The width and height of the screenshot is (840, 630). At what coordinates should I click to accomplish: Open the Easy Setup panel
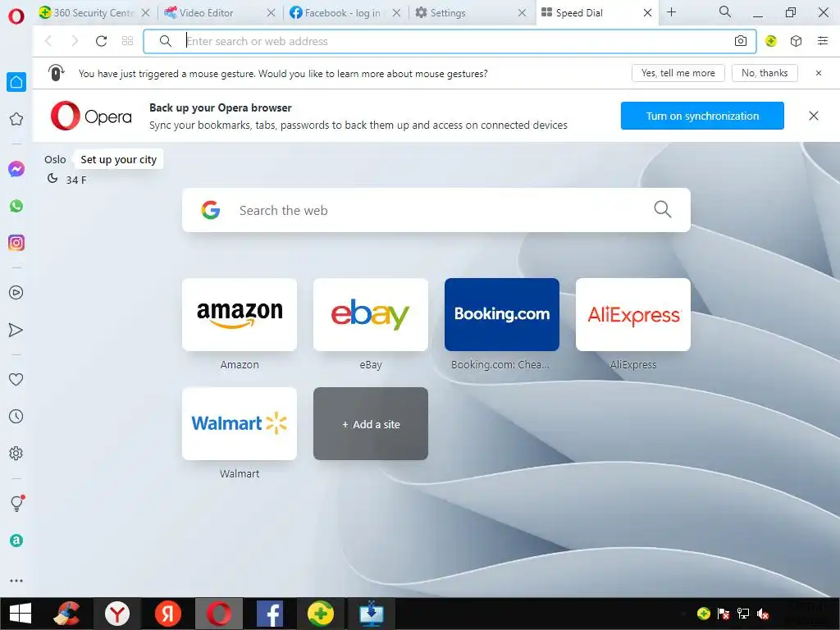pyautogui.click(x=823, y=41)
